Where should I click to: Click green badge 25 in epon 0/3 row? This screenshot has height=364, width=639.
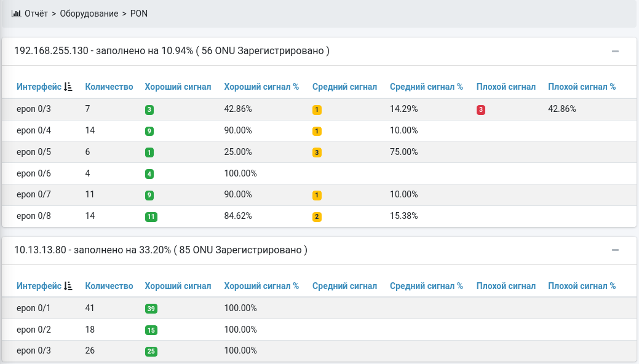151,352
